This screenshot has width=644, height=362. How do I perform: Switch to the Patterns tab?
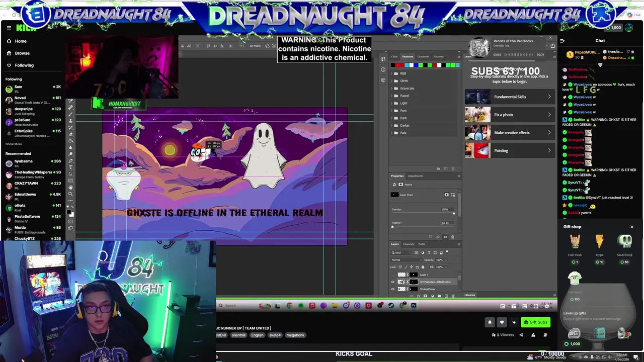438,57
